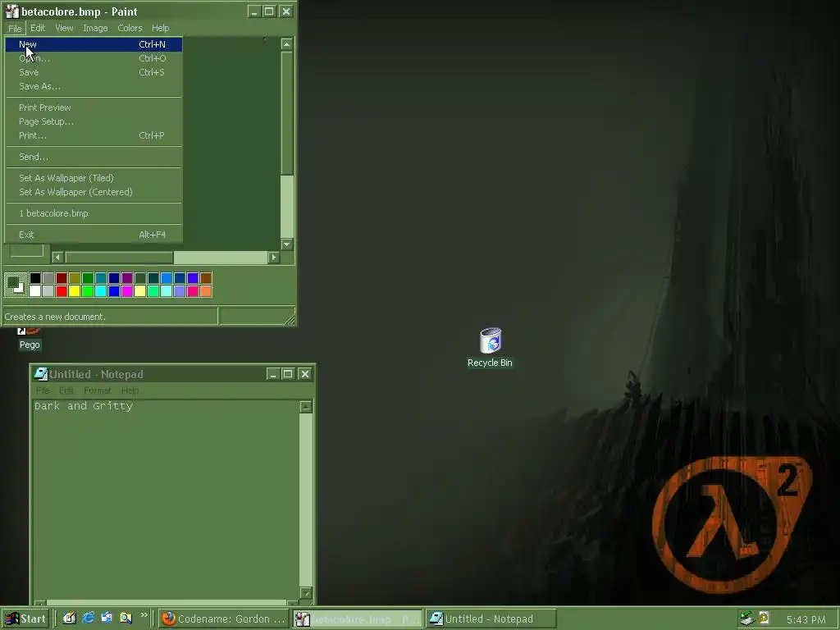Open the Notepad Format menu

pyautogui.click(x=98, y=390)
